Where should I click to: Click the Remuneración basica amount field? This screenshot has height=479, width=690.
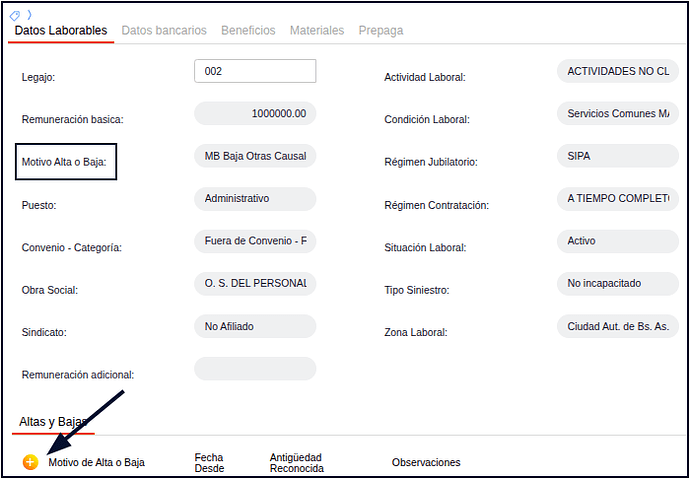coord(255,114)
